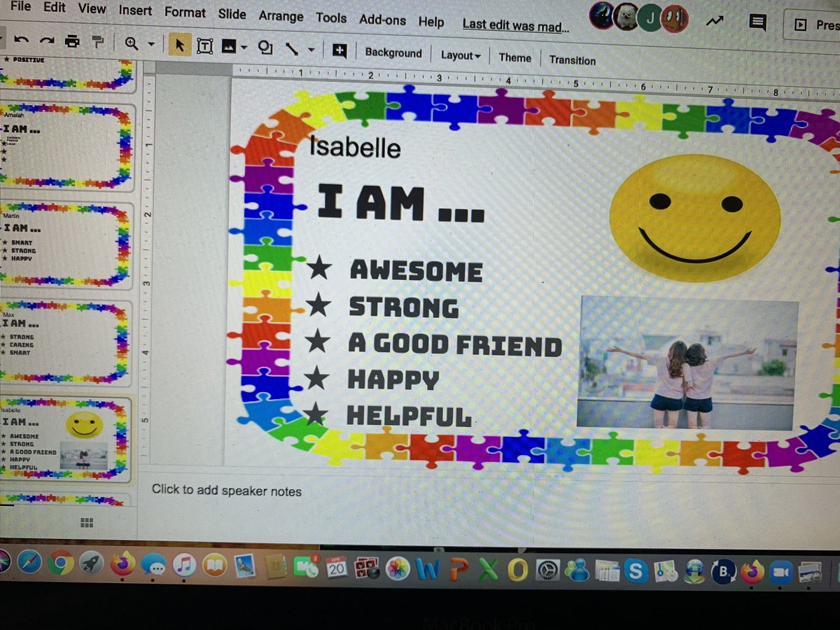Click the white dog collaborator avatar

coord(626,17)
